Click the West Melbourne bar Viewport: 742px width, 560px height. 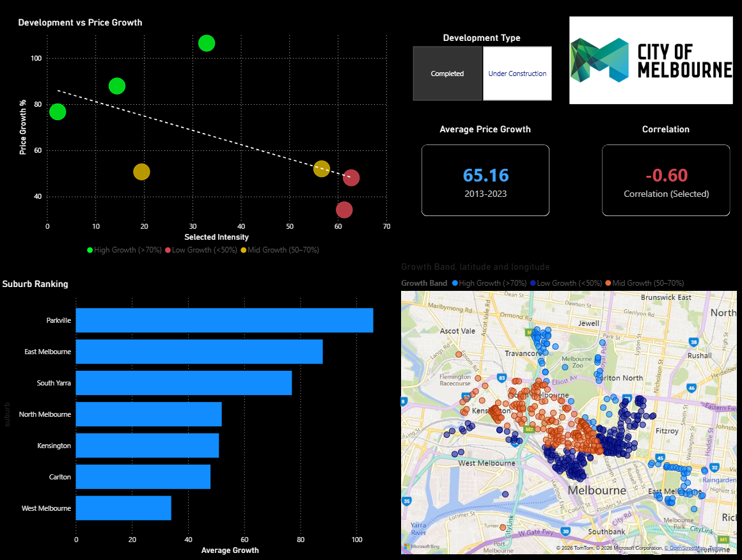point(123,508)
